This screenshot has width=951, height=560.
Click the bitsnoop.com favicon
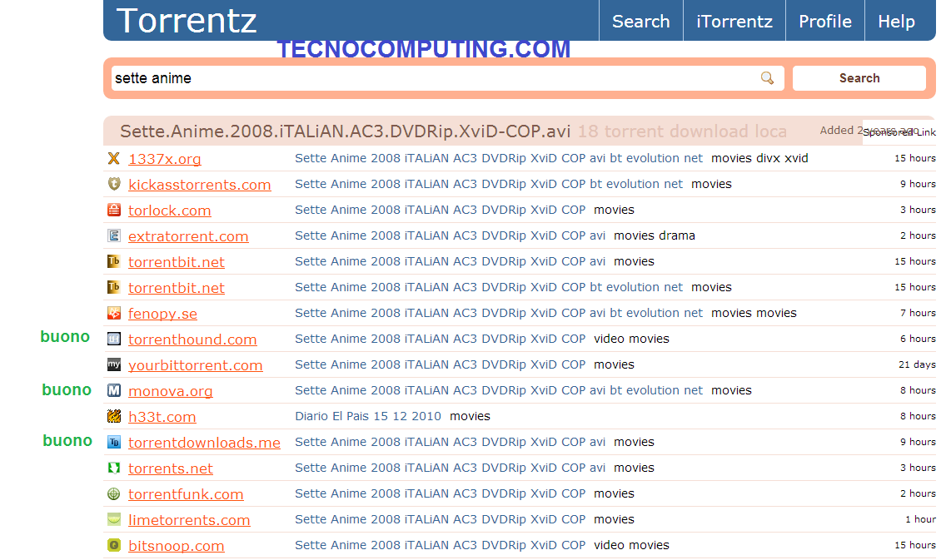point(113,545)
